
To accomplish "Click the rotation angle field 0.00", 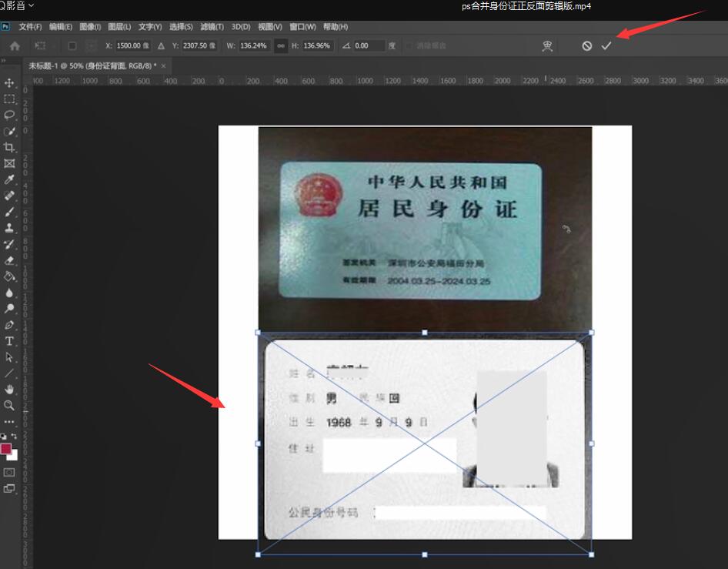I will pos(369,45).
